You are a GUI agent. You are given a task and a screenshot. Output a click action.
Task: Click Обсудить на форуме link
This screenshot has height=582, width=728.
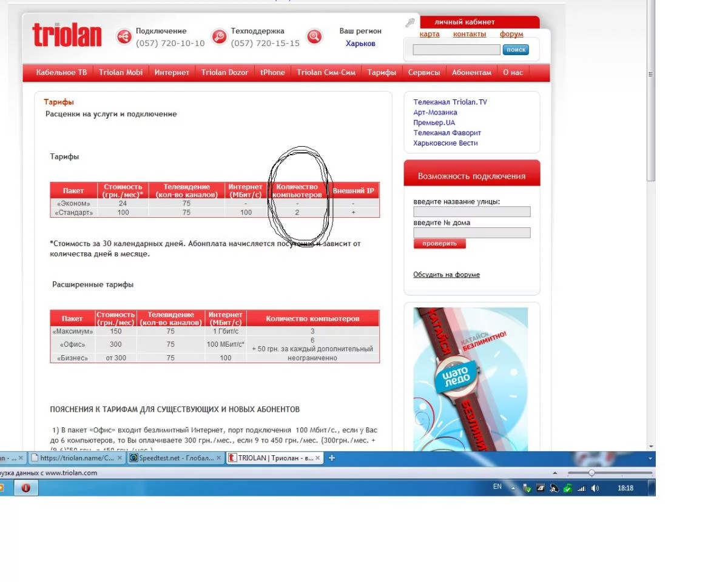447,275
